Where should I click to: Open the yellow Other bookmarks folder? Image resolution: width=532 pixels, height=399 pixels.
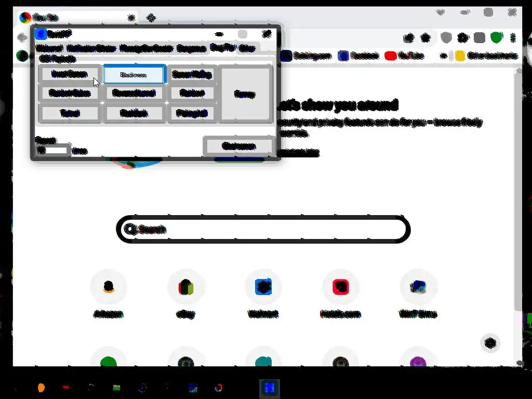[x=487, y=56]
